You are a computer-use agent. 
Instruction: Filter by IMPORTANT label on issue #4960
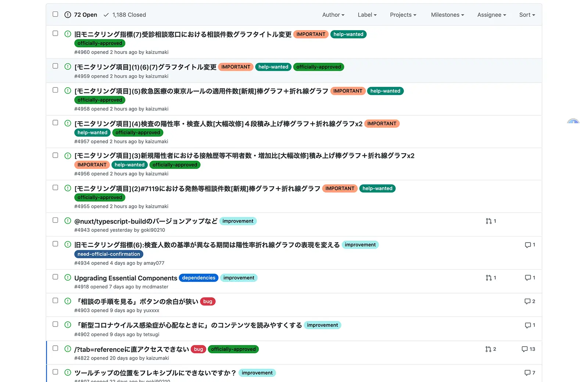(x=311, y=34)
